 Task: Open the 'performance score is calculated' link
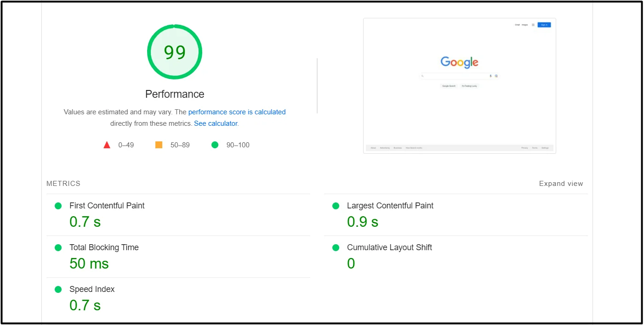tap(237, 112)
